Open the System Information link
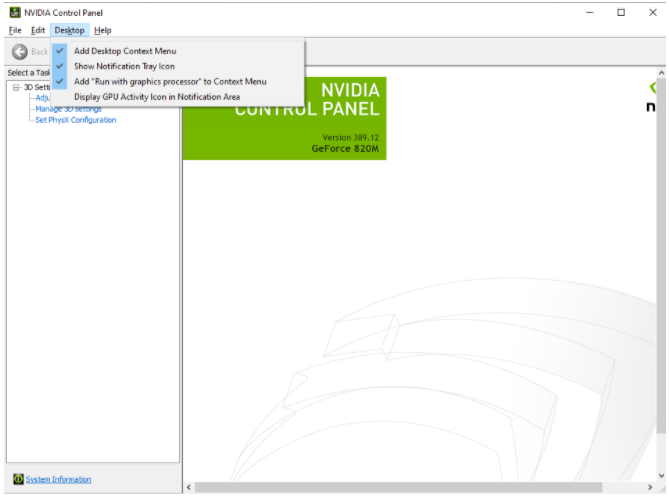 coord(58,479)
